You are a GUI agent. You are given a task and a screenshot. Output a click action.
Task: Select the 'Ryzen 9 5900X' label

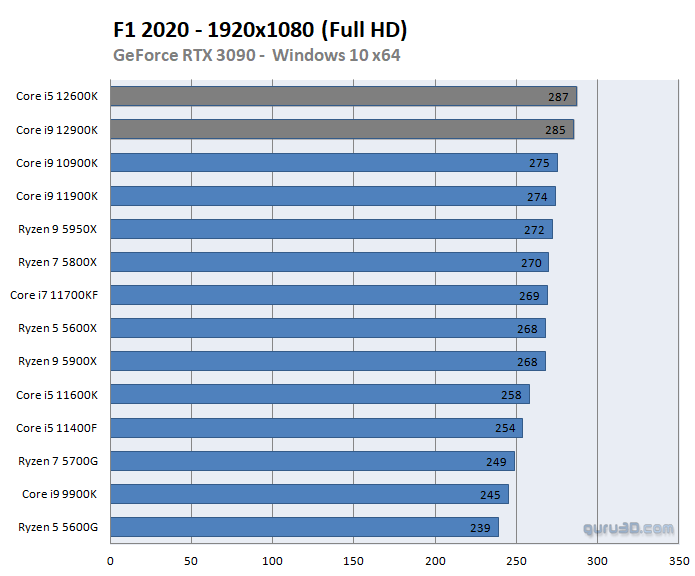[57, 361]
